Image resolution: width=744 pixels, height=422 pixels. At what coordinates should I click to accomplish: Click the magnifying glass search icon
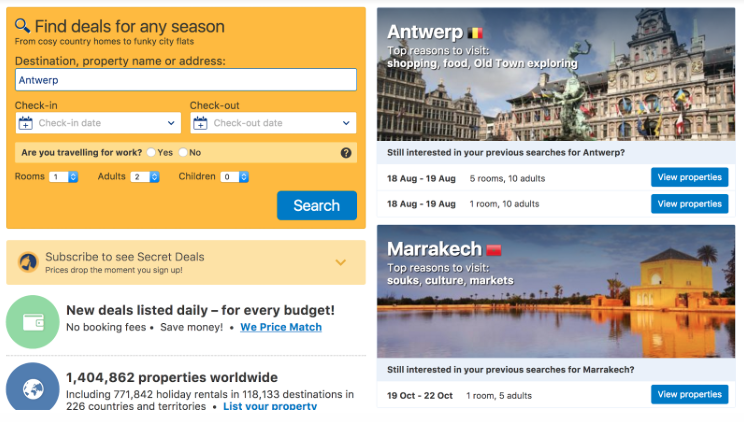[22, 26]
